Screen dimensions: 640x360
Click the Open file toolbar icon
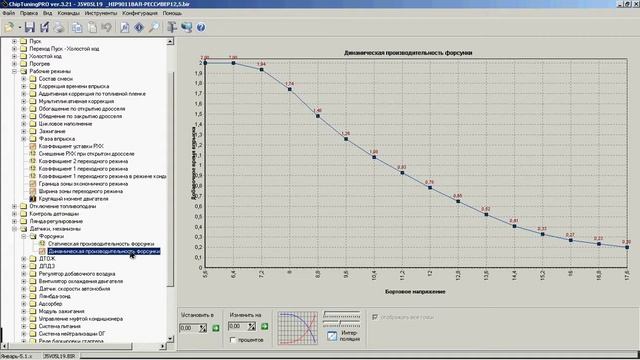point(9,27)
